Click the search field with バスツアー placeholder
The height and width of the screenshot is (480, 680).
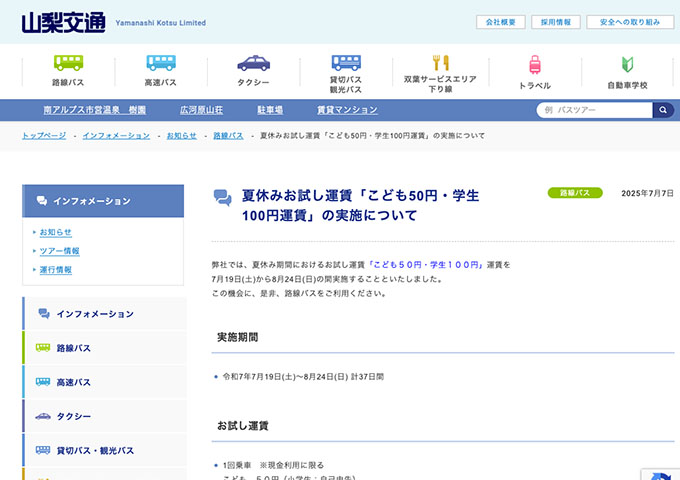[x=594, y=110]
